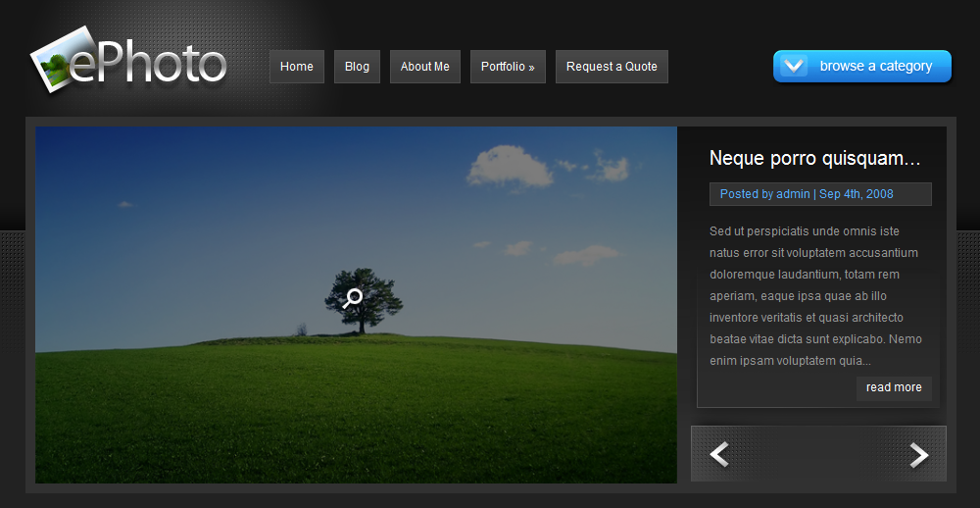Expand the Portfolio menu
Screen dimensions: 980x508
click(x=508, y=67)
